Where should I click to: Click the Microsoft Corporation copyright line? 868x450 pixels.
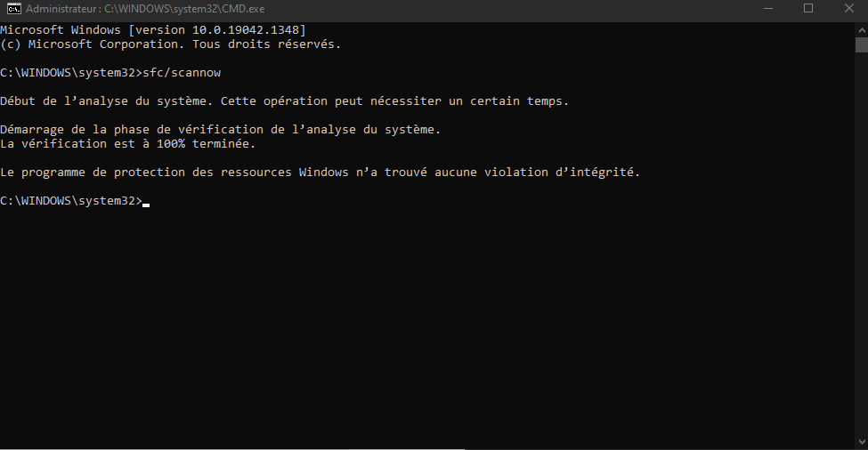coord(171,44)
